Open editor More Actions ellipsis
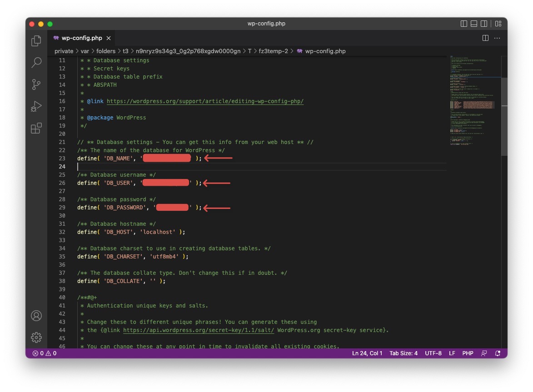Screen dimensions: 533x392 point(497,38)
